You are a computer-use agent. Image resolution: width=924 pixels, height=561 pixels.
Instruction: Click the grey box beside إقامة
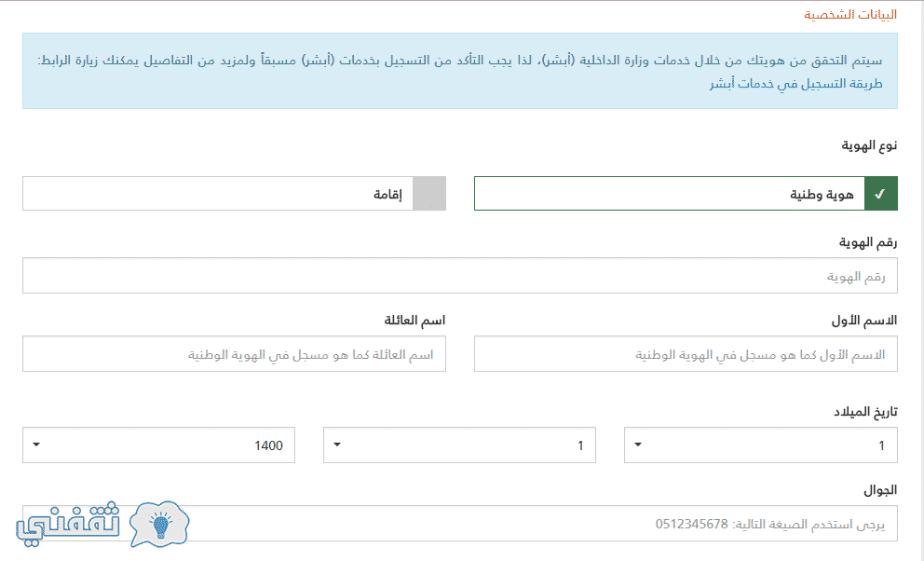(x=429, y=193)
